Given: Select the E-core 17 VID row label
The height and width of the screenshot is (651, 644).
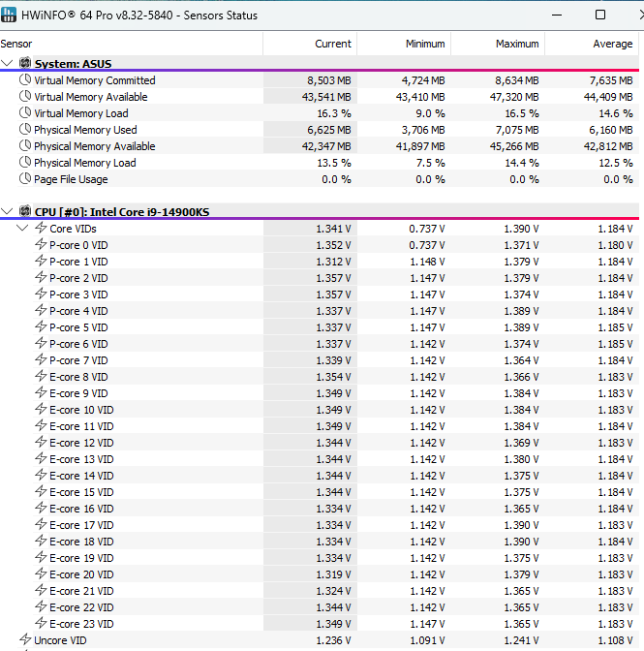Looking at the screenshot, I should (x=81, y=525).
